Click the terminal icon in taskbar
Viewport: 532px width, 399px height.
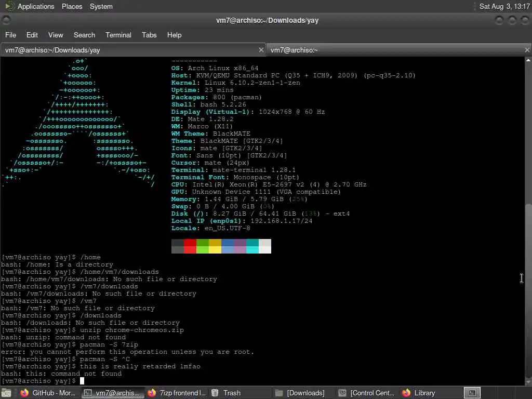[88, 393]
